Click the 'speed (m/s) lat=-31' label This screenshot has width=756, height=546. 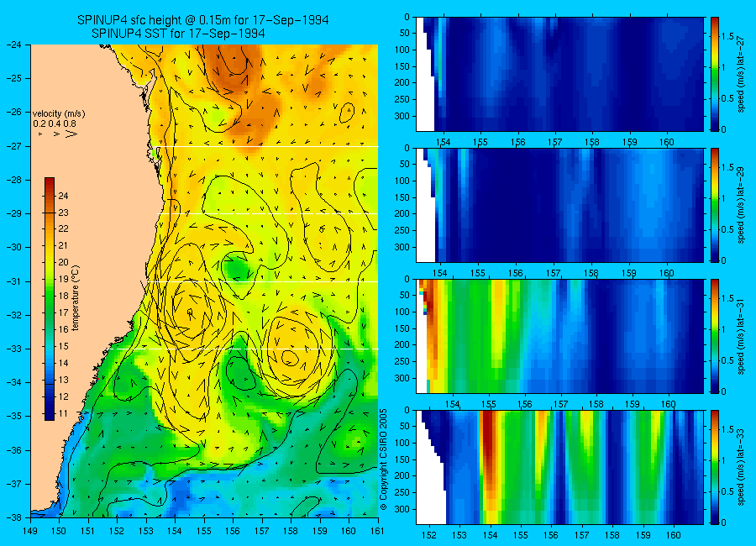[741, 336]
